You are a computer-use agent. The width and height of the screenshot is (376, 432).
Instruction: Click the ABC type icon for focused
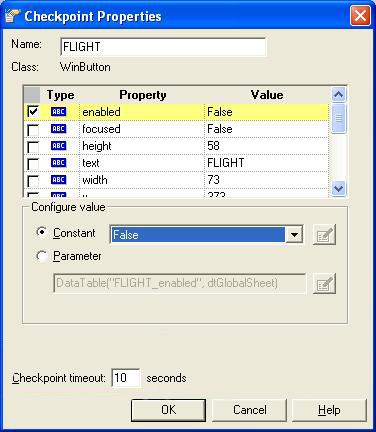click(x=58, y=129)
